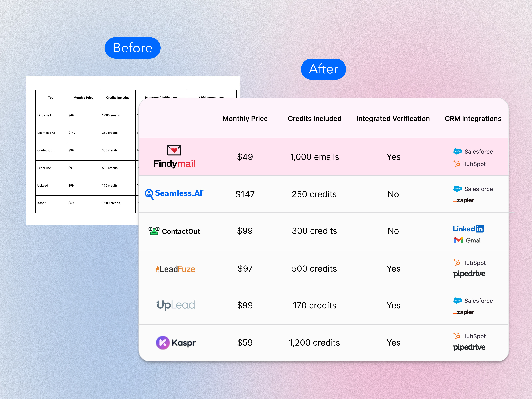This screenshot has width=532, height=399.
Task: Click Integrated Verification header in After table
Action: (x=393, y=119)
